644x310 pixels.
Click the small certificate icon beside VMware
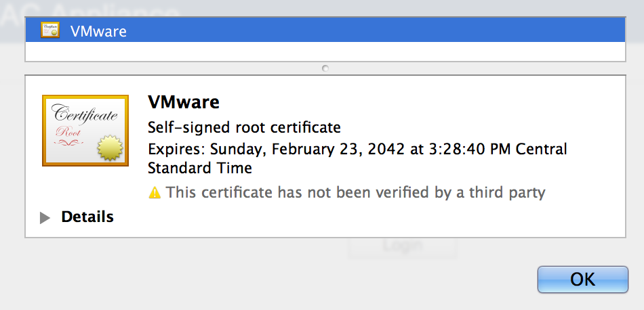(x=49, y=30)
